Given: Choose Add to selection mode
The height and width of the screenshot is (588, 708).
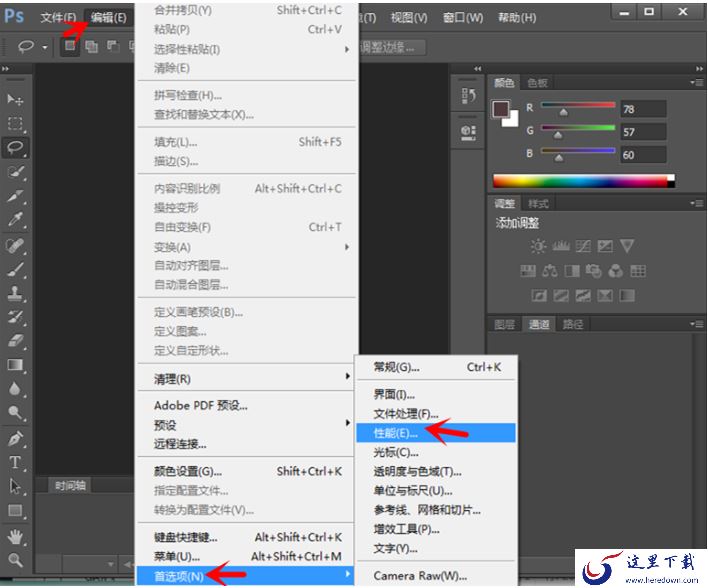Looking at the screenshot, I should 91,46.
